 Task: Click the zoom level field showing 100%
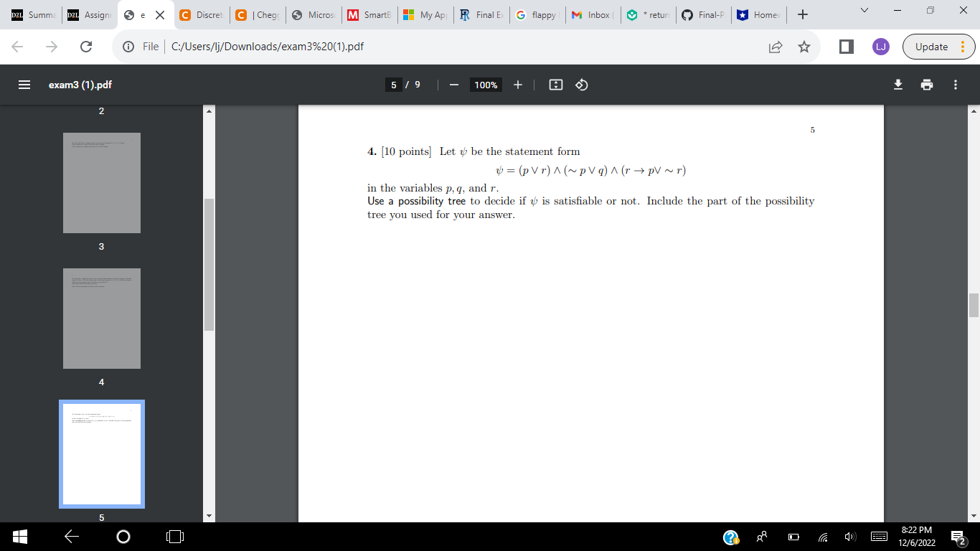(x=486, y=85)
